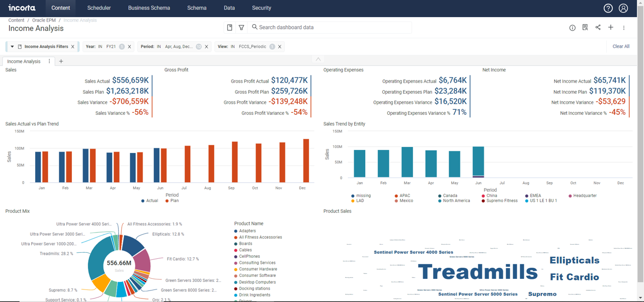Click the Adapters legend color dot
The image size is (644, 302).
point(236,231)
